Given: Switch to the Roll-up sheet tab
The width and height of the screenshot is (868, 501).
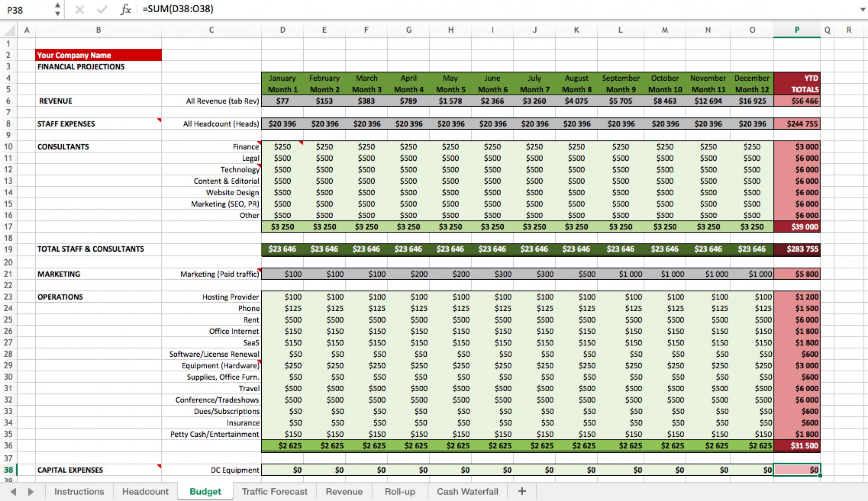Looking at the screenshot, I should (x=400, y=492).
